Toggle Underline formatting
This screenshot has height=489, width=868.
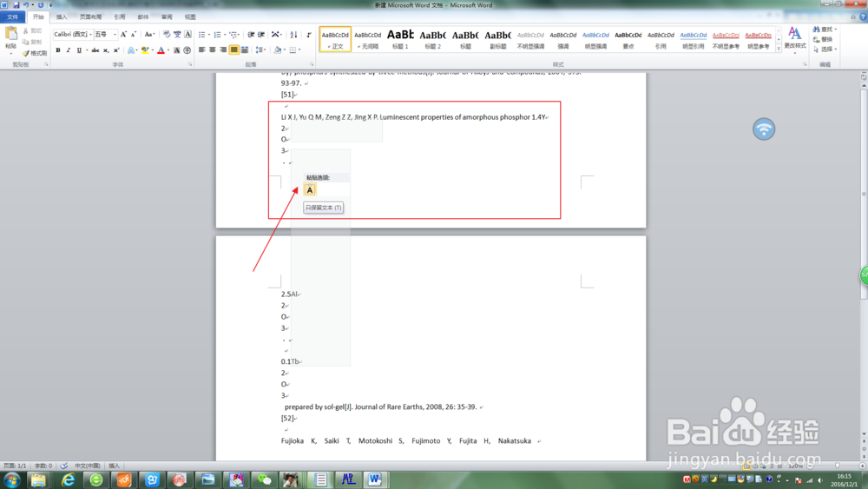pyautogui.click(x=79, y=50)
